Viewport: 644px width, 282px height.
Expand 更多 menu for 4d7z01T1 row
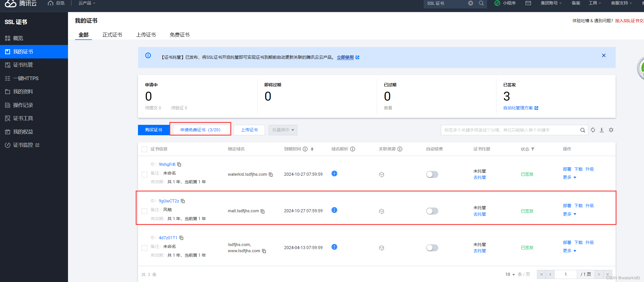570,251
